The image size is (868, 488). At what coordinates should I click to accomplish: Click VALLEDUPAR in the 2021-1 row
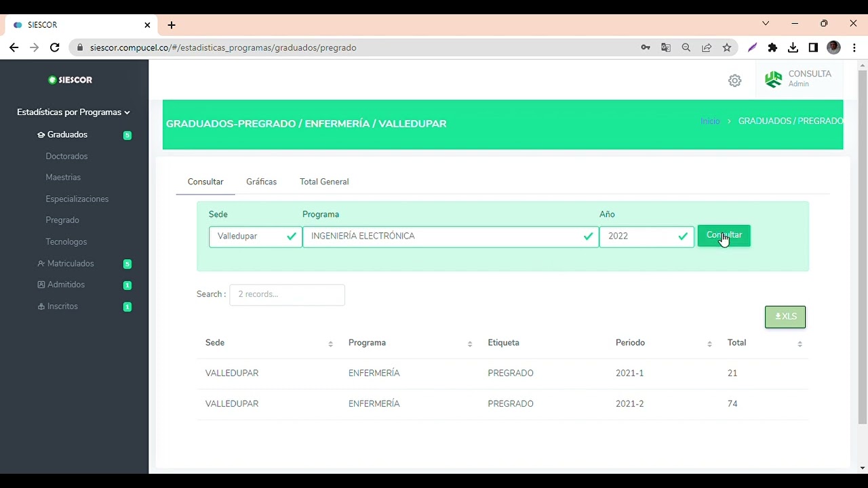[x=232, y=373]
